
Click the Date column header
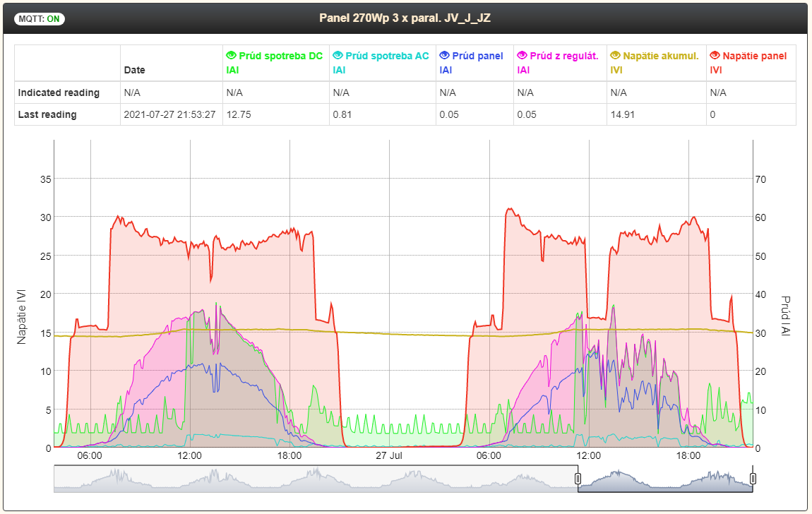coord(135,70)
